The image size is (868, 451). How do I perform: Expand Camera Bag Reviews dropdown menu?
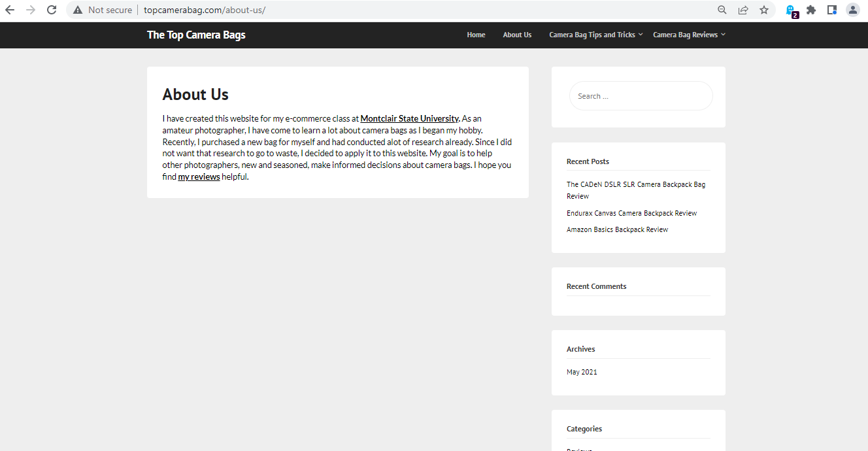point(689,35)
